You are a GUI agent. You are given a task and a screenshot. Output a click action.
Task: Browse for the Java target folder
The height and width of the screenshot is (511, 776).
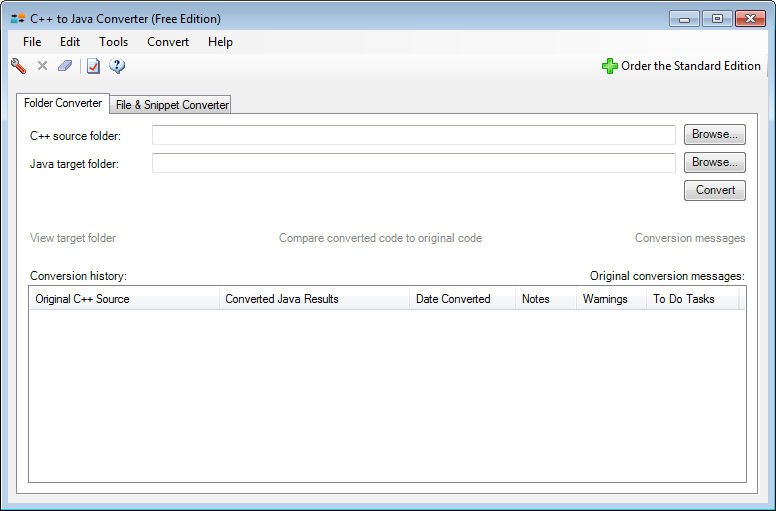714,162
